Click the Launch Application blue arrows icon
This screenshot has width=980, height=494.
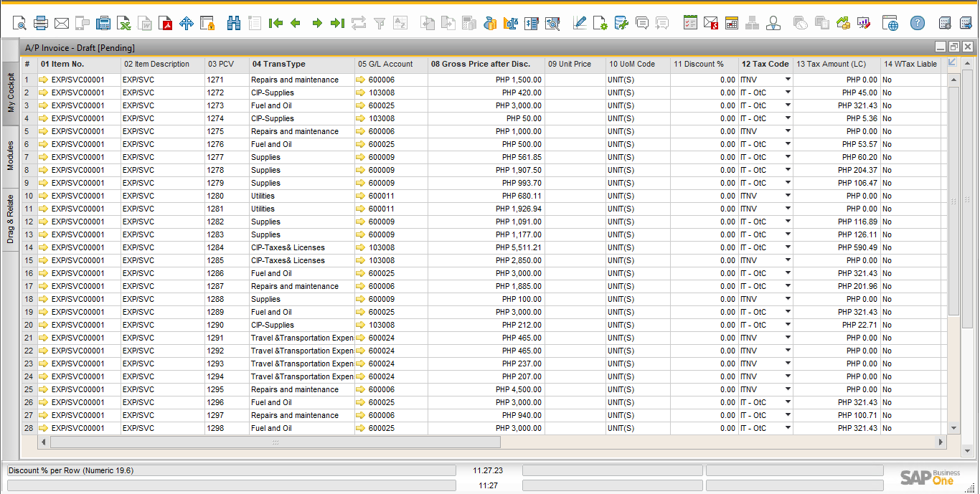pyautogui.click(x=187, y=24)
